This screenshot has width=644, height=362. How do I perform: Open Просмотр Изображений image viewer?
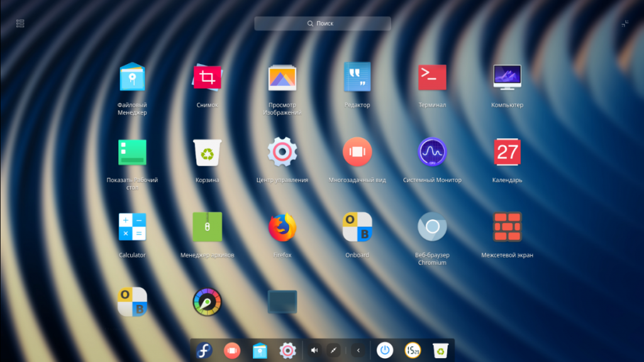(x=282, y=78)
